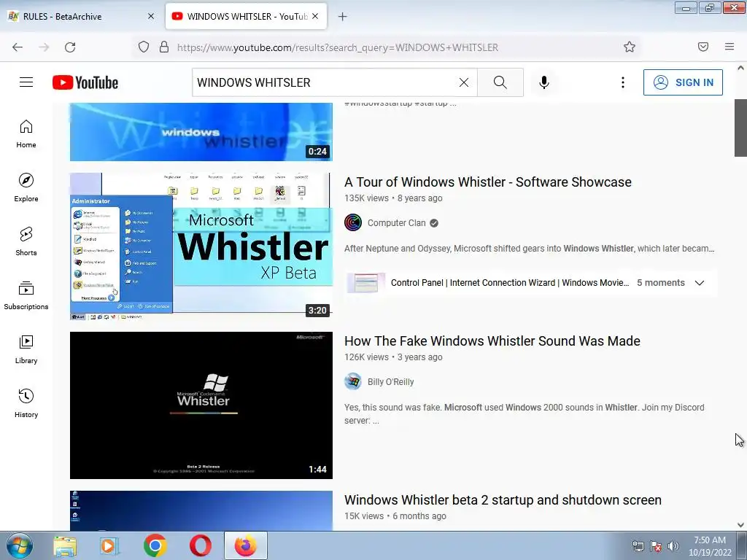Open the Windows Start orb
This screenshot has width=747, height=560.
tap(20, 545)
